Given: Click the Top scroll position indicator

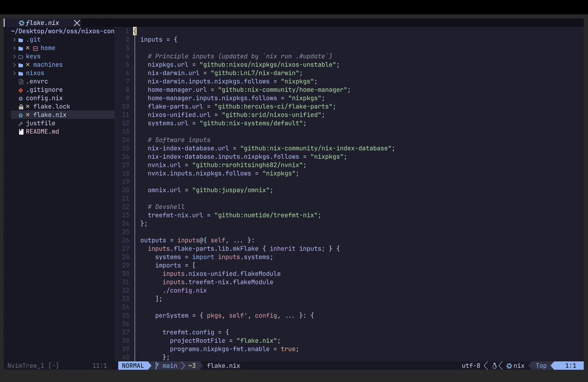Looking at the screenshot, I should [x=541, y=366].
